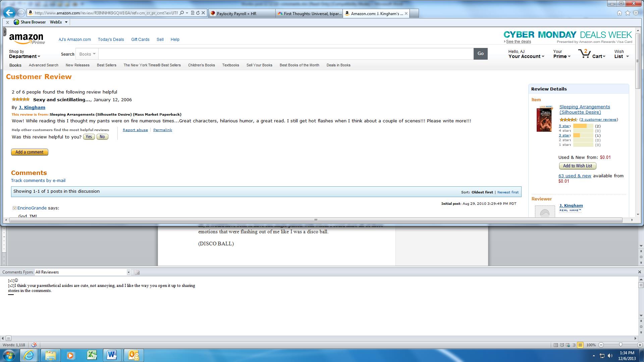Refresh the Amazon page
The height and width of the screenshot is (362, 644).
198,13
